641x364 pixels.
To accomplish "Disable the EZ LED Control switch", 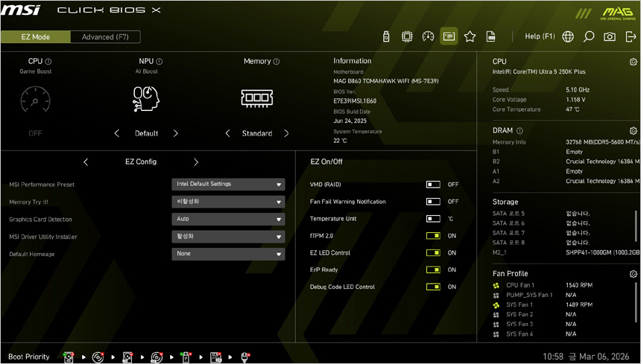I will coord(433,253).
